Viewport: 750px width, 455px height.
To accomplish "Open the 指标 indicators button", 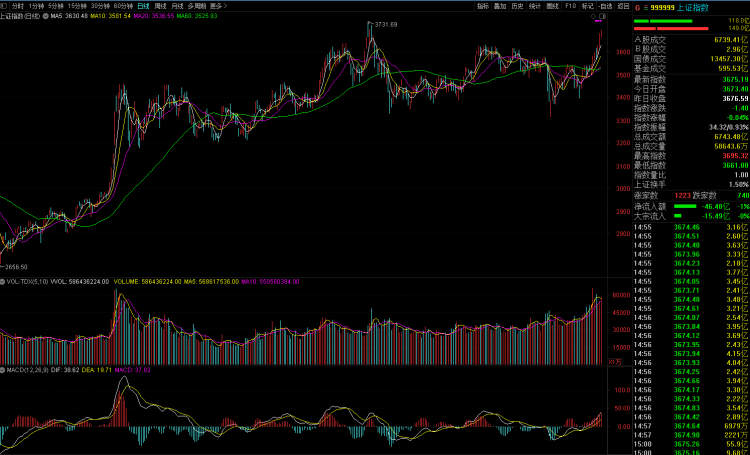I will click(483, 6).
